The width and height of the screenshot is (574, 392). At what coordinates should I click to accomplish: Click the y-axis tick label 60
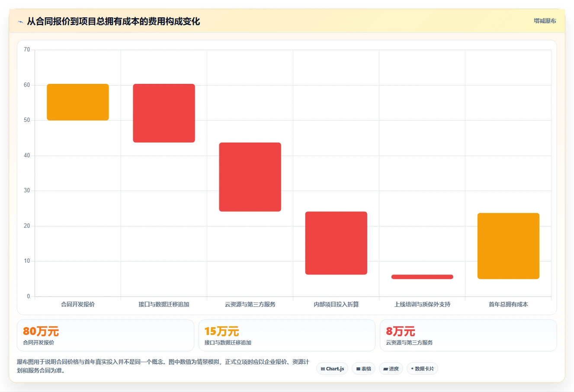pyautogui.click(x=27, y=85)
